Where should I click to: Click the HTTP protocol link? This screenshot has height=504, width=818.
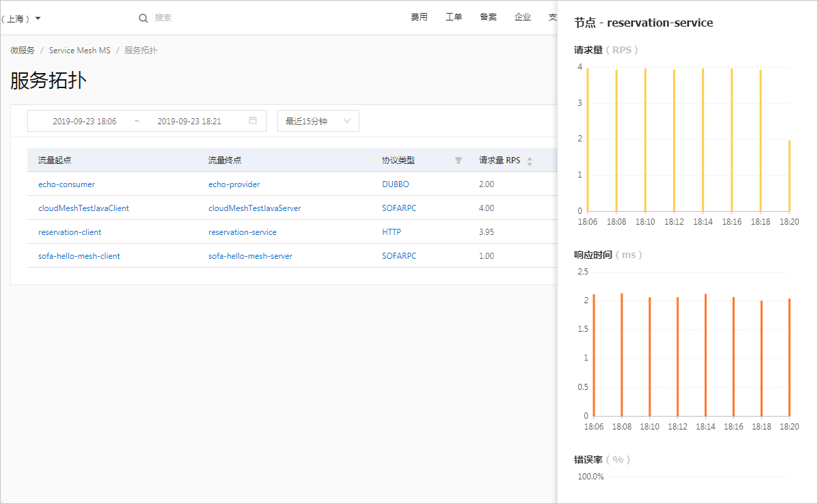click(x=392, y=232)
